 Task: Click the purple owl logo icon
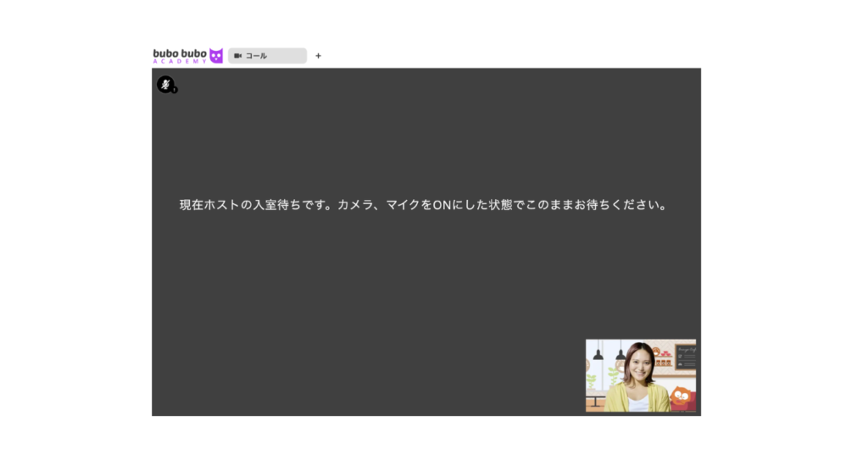(216, 56)
